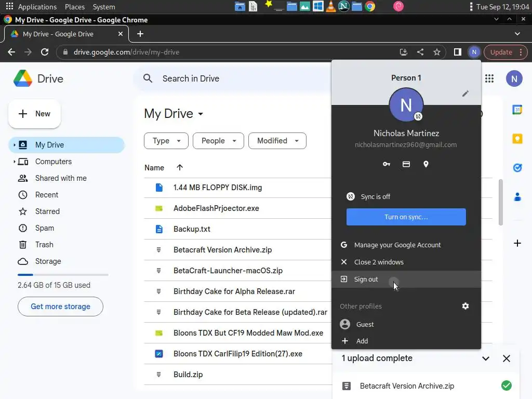
Task: Open Shared with me in sidebar
Action: (x=66, y=178)
